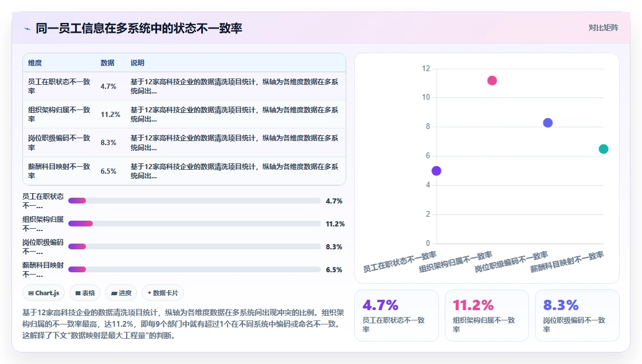Click the 6.5% progress bar value
642x364 pixels.
point(334,270)
